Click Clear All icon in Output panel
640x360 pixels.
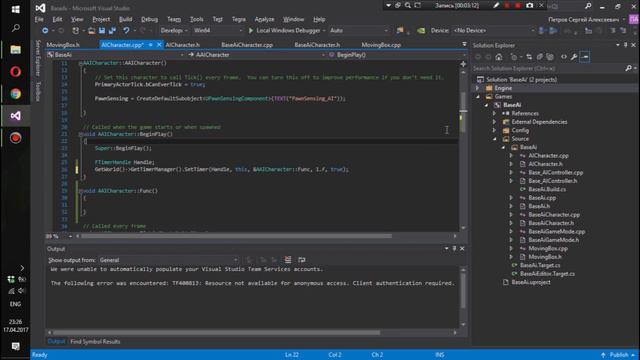pos(288,260)
